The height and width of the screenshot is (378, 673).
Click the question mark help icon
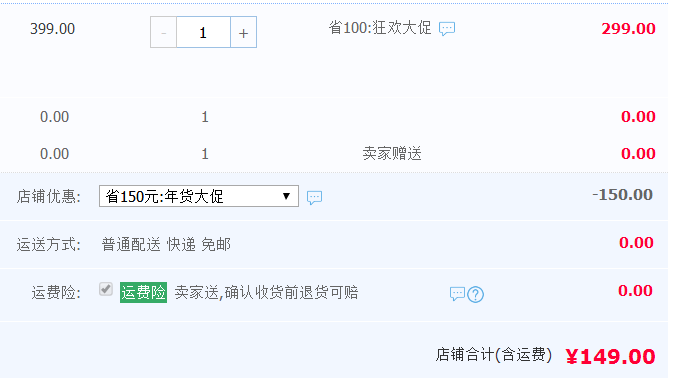(x=476, y=294)
